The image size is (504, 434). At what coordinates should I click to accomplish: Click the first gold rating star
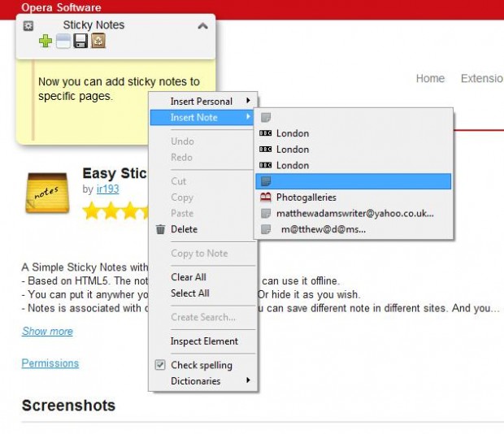pos(92,210)
